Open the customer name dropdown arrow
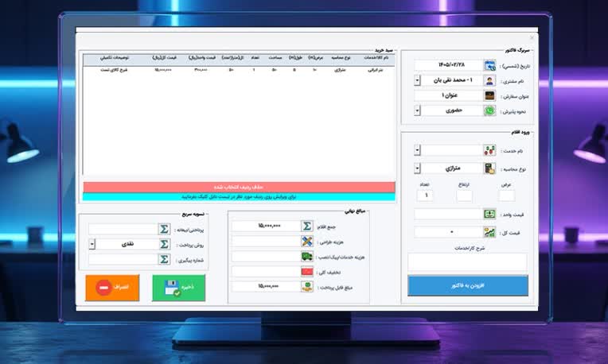608x364 pixels. (x=417, y=80)
